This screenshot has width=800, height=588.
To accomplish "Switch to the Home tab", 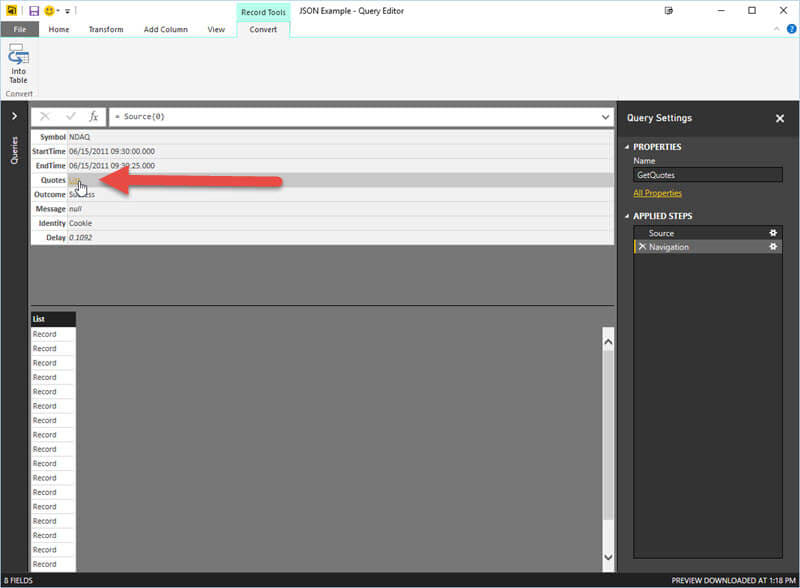I will 59,29.
